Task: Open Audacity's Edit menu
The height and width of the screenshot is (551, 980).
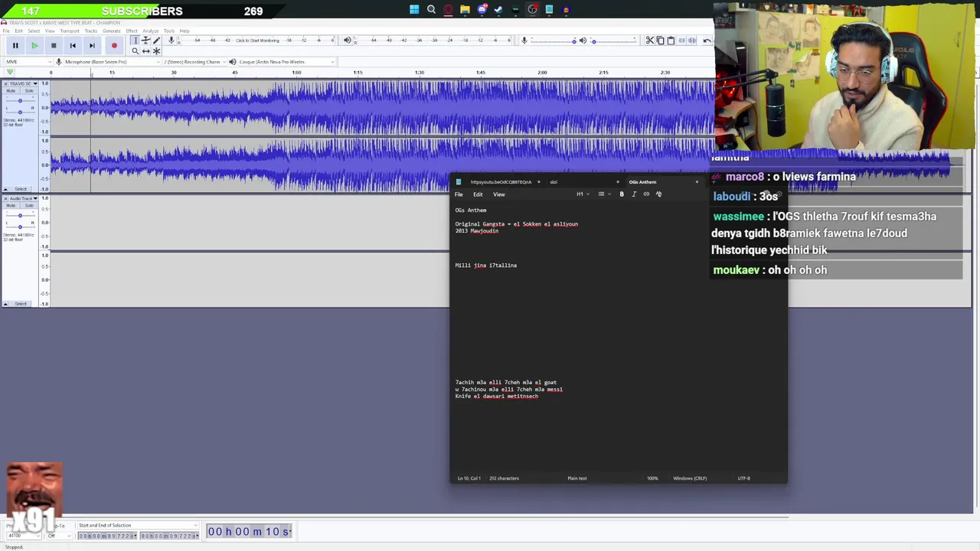Action: coord(18,31)
